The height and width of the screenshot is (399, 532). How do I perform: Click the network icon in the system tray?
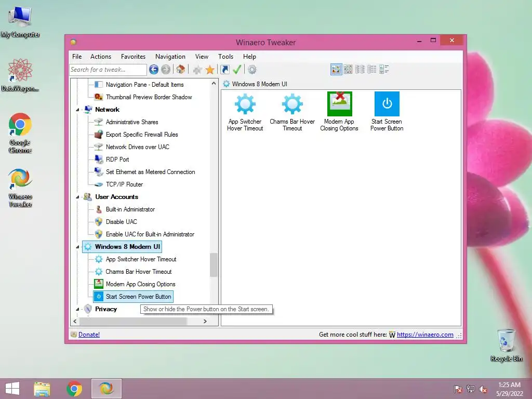(471, 389)
